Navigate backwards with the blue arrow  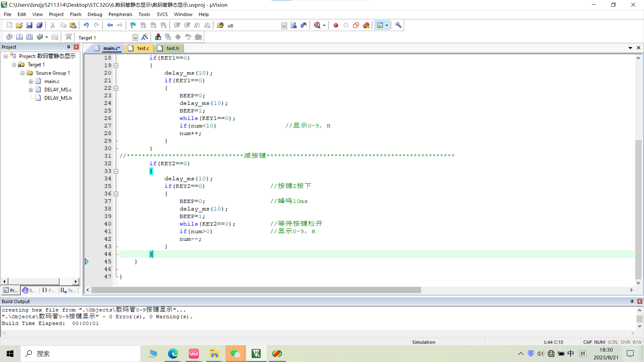tap(110, 25)
